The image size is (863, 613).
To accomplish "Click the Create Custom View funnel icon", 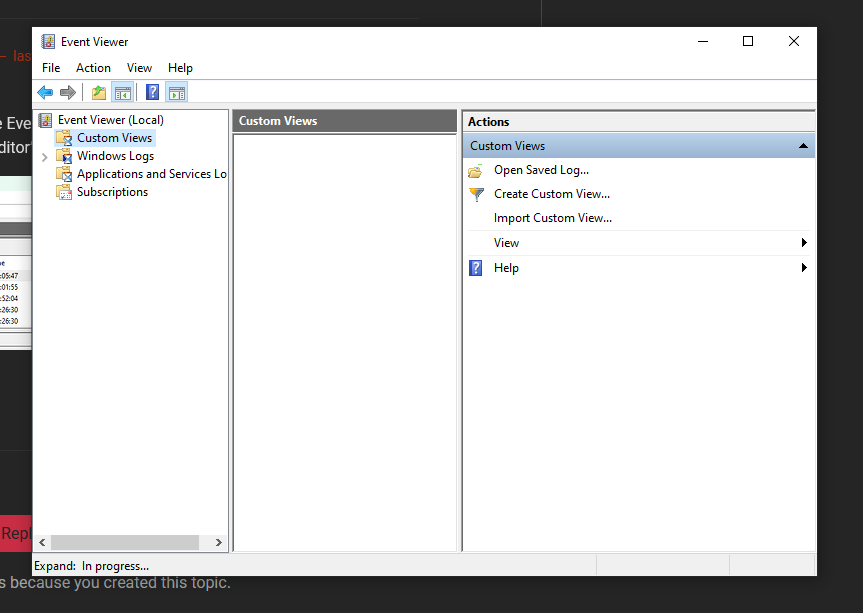I will point(476,194).
